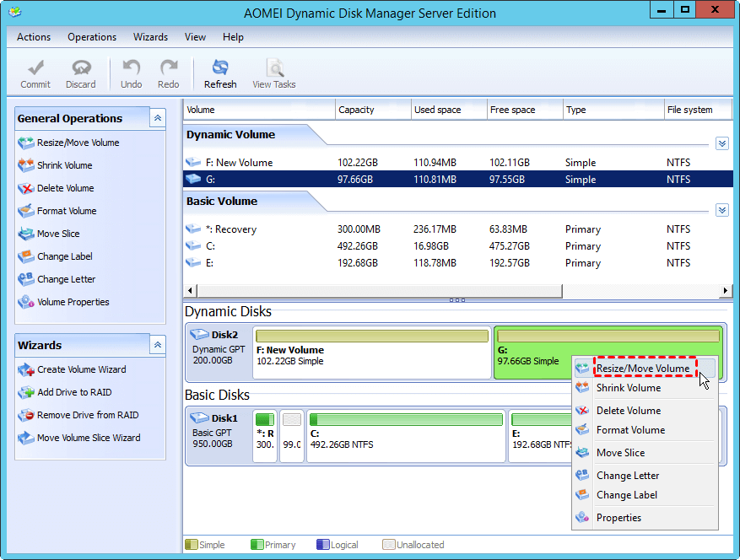Select the C: partition block on Disk1
Image resolution: width=740 pixels, height=560 pixels.
click(x=406, y=437)
